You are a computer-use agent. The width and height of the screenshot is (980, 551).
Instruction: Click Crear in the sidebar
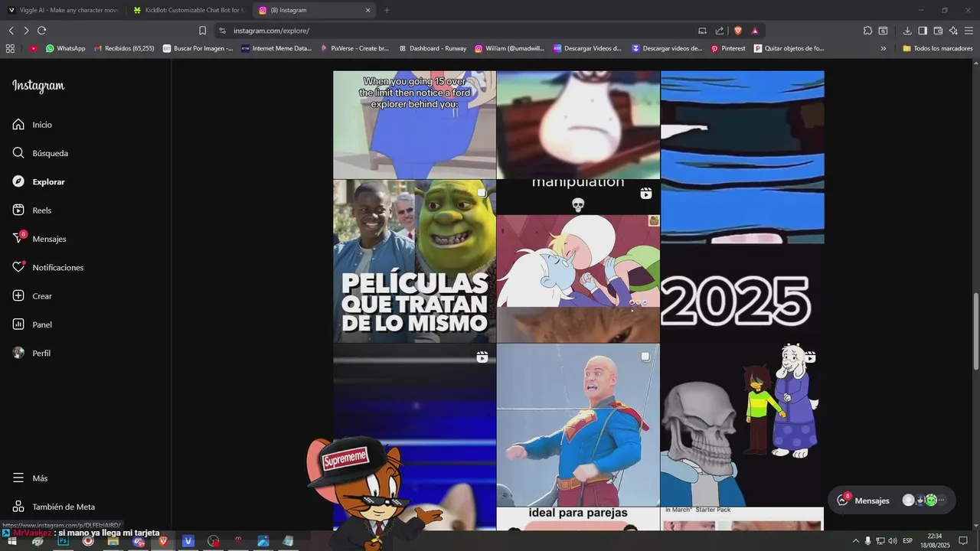click(x=32, y=296)
